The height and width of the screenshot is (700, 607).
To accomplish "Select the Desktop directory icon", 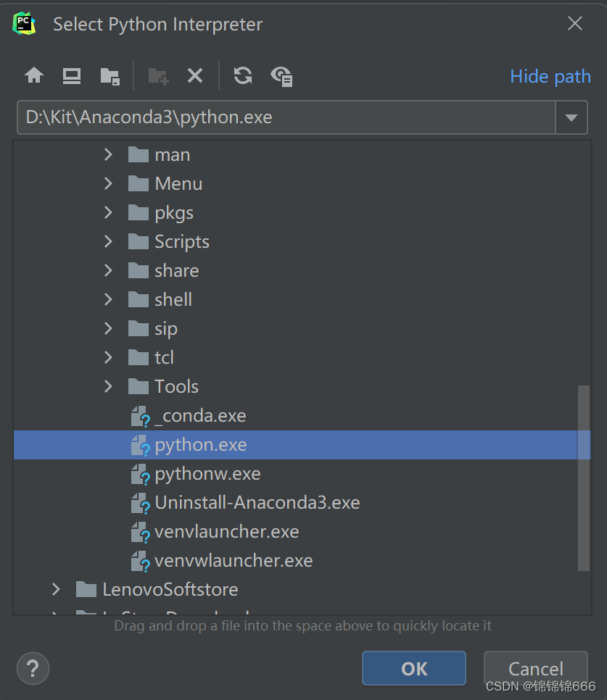I will coord(70,75).
